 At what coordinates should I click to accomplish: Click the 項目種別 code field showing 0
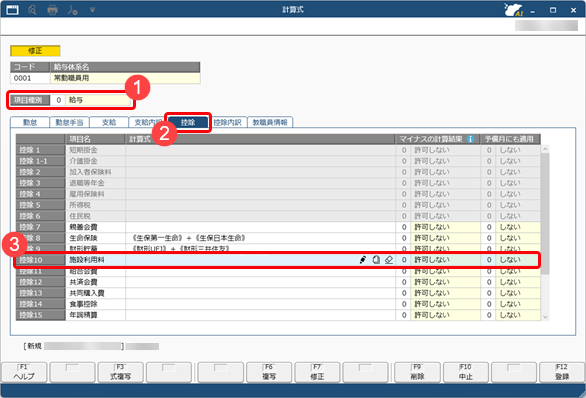58,100
